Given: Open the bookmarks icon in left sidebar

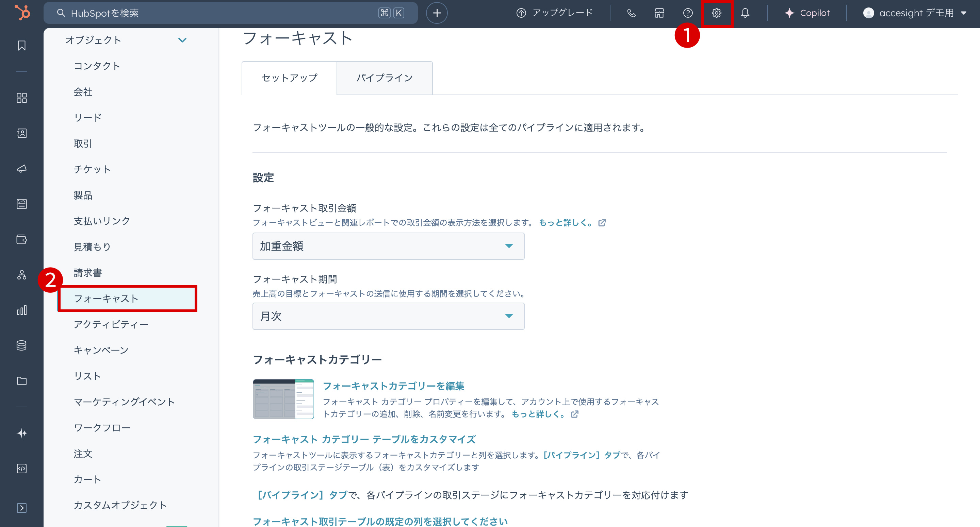Looking at the screenshot, I should pos(22,46).
